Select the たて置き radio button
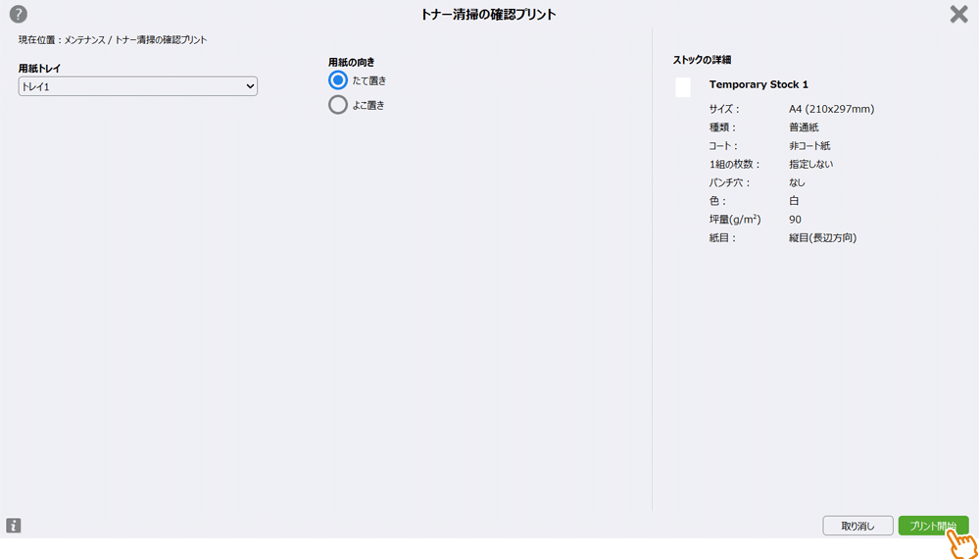Screen dimensions: 980x559 [338, 80]
